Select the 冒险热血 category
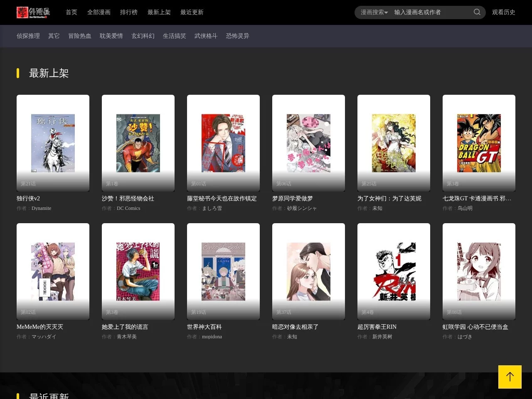The height and width of the screenshot is (399, 532). tap(80, 36)
